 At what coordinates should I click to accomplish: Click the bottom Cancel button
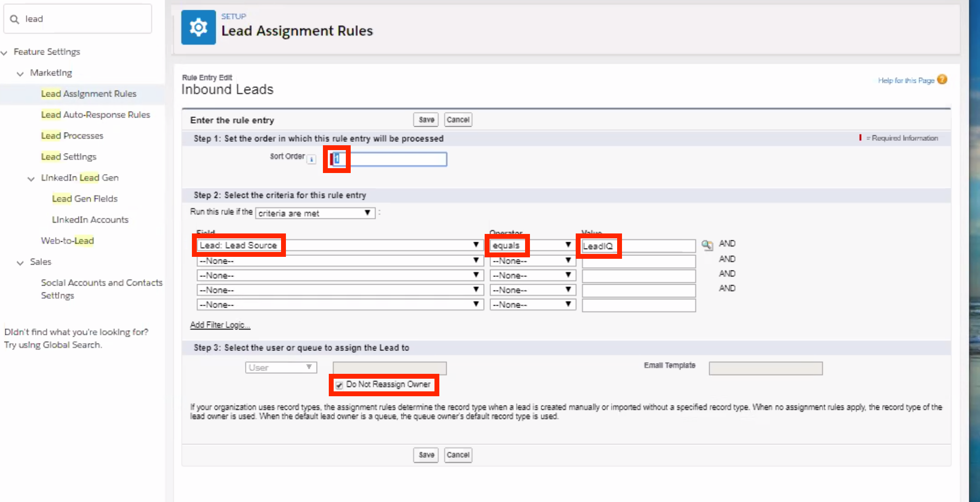click(x=457, y=455)
